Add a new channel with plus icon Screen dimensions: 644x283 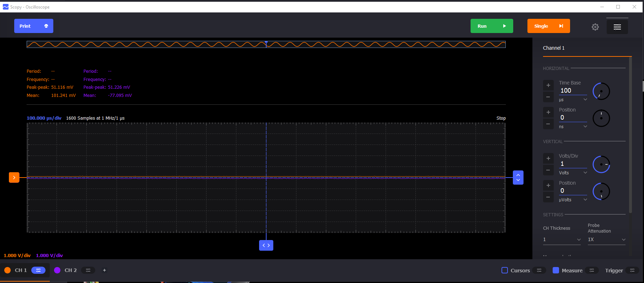click(104, 270)
